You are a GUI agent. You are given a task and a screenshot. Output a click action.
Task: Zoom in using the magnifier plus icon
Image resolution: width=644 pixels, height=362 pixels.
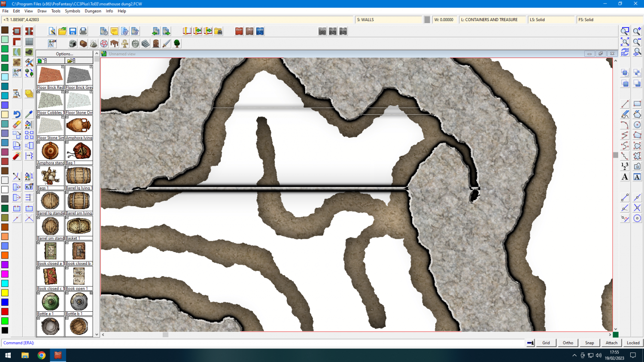pyautogui.click(x=637, y=31)
